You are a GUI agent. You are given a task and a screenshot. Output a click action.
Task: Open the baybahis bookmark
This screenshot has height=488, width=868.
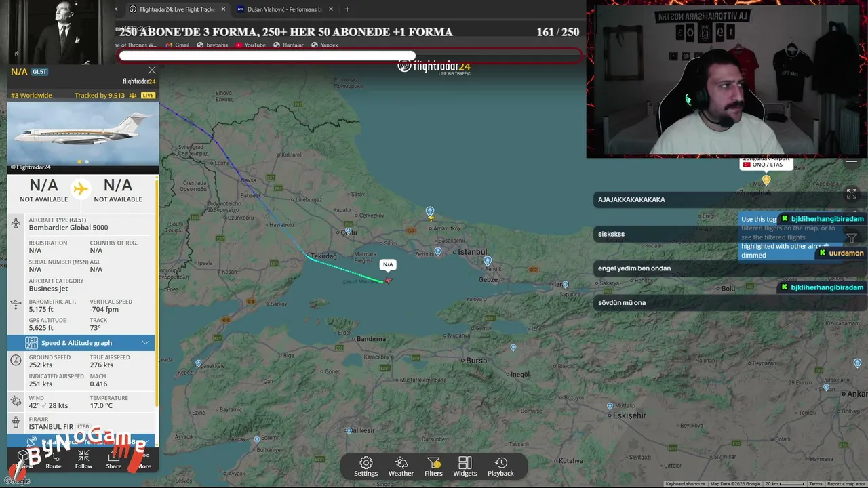point(212,45)
